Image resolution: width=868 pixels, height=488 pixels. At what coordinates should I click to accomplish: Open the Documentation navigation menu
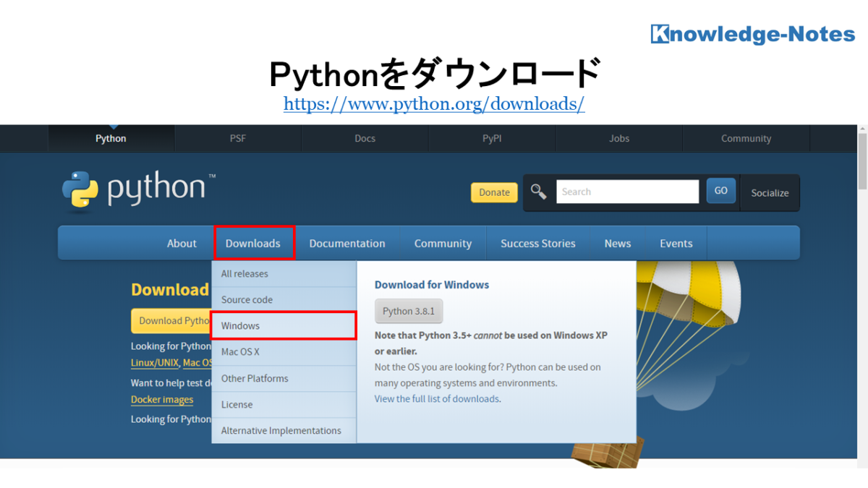coord(347,244)
